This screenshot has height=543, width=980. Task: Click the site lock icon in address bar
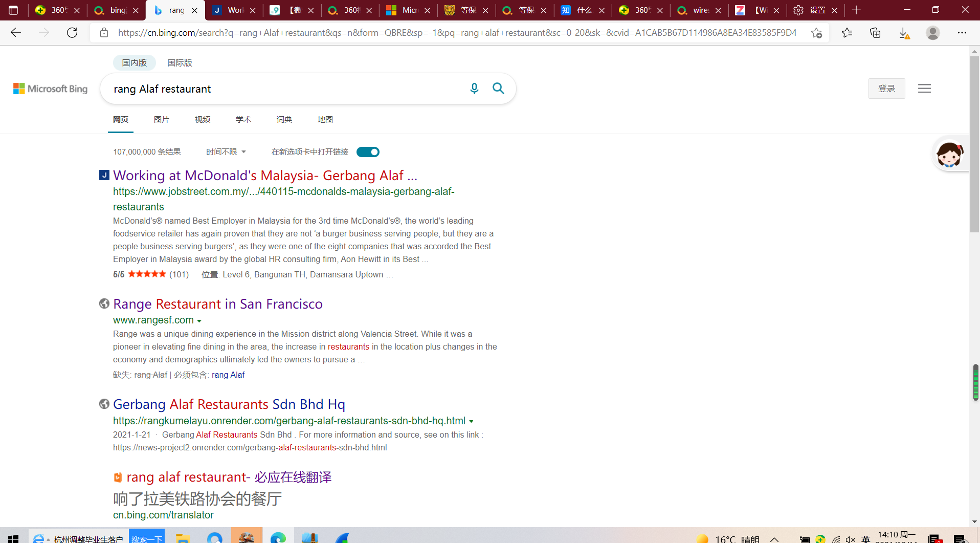(x=104, y=33)
